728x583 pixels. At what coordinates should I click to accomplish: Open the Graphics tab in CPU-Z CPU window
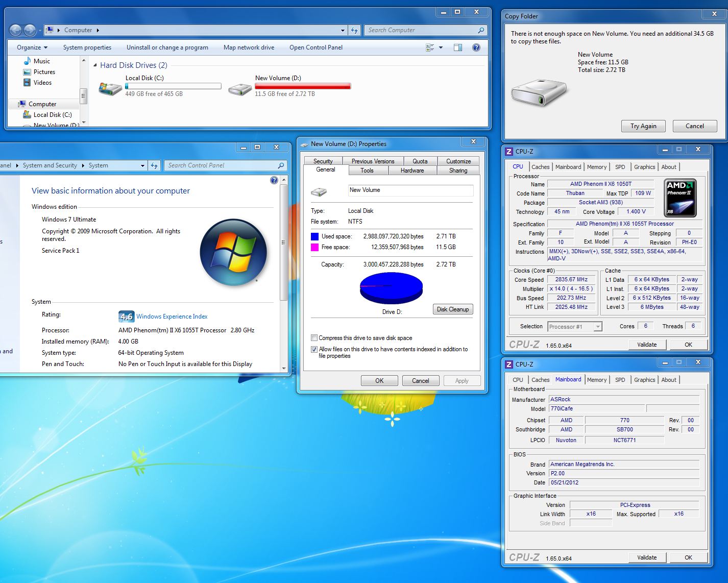pos(644,167)
